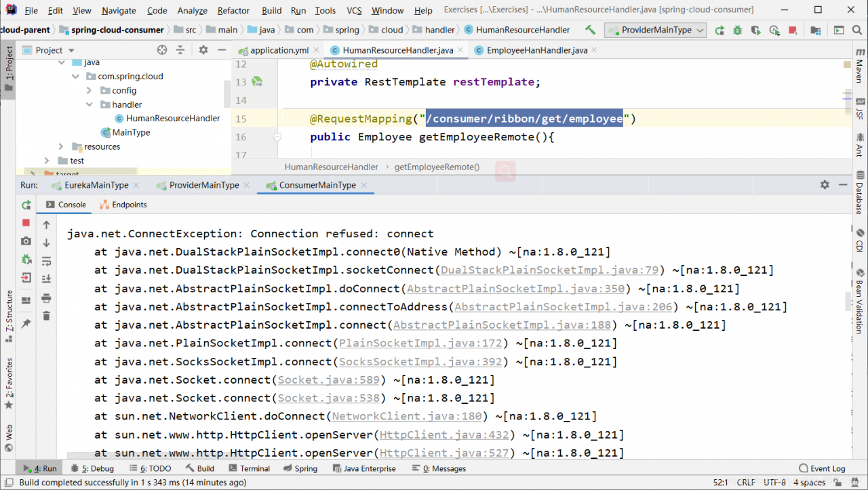The image size is (868, 490).
Task: Open ProviderMainType run configuration dropdown
Action: coord(656,30)
